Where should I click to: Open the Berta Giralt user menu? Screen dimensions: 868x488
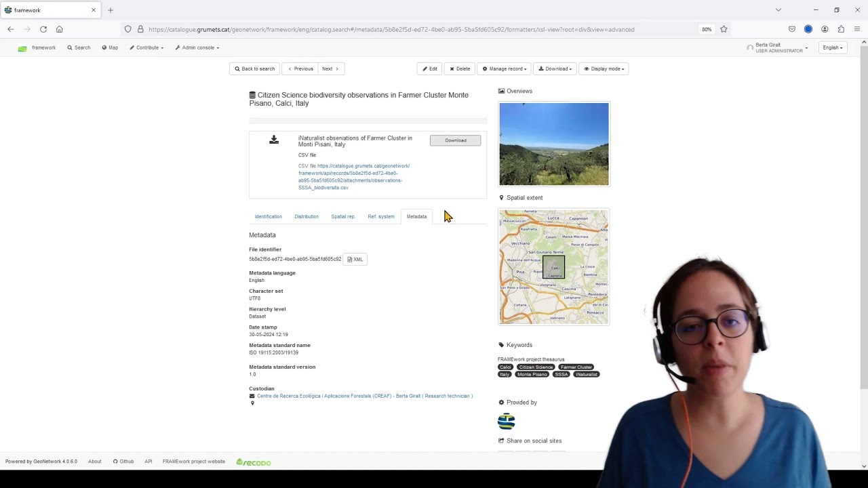(x=777, y=47)
